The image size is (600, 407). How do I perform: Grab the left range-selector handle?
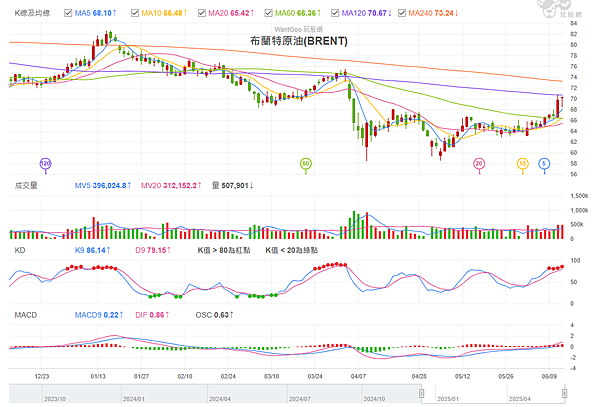click(421, 393)
